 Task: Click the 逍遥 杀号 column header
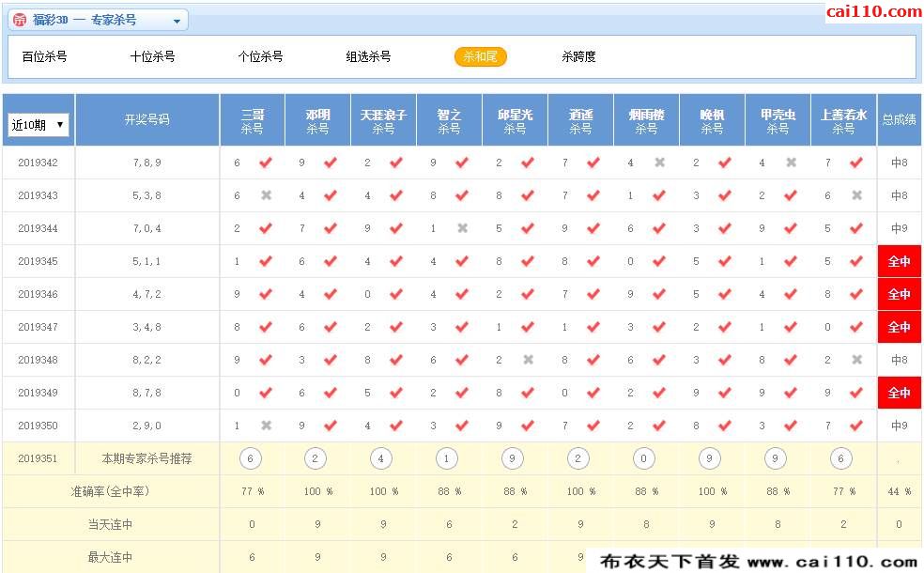pyautogui.click(x=580, y=120)
